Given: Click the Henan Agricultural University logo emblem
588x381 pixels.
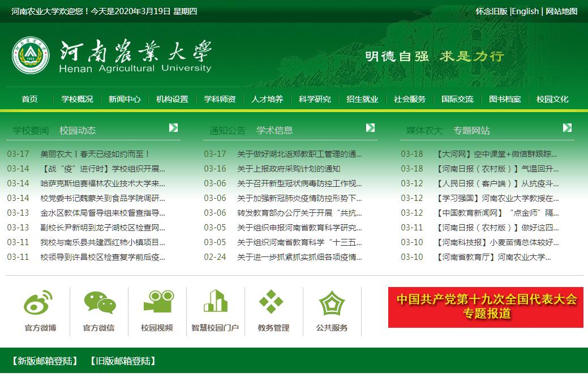Looking at the screenshot, I should tap(31, 55).
